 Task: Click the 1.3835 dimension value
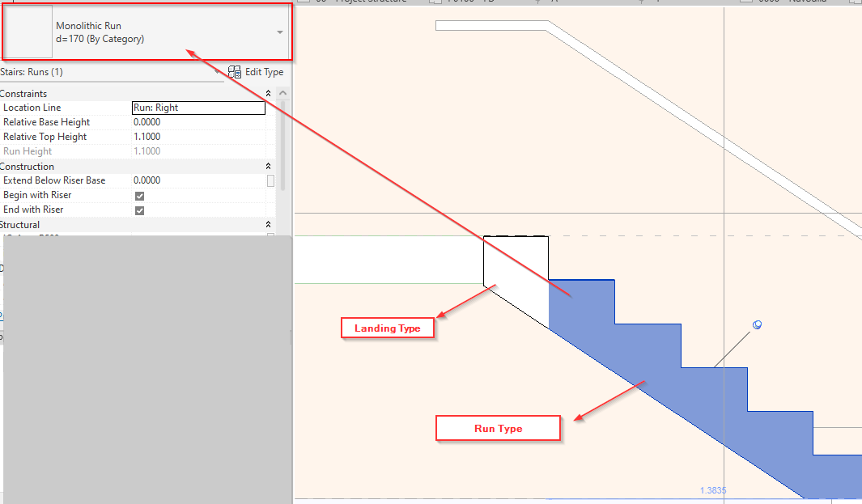pos(712,490)
